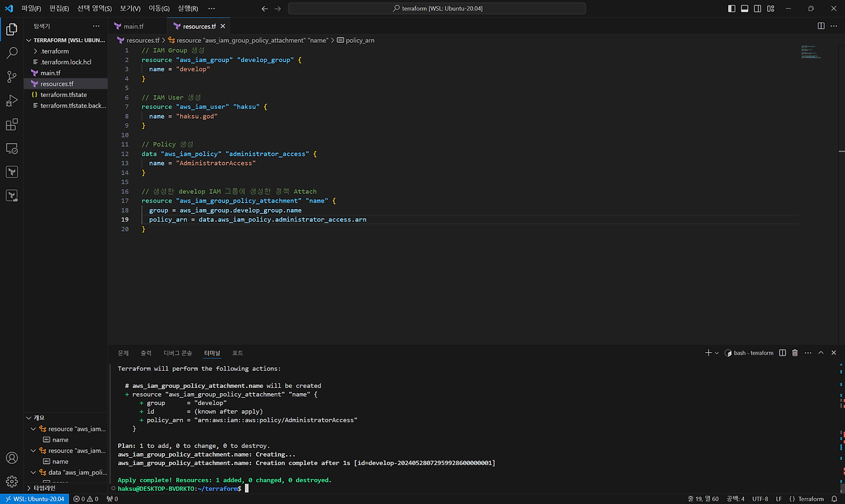Toggle the secondary side bar layout button
The height and width of the screenshot is (504, 845).
click(x=758, y=9)
